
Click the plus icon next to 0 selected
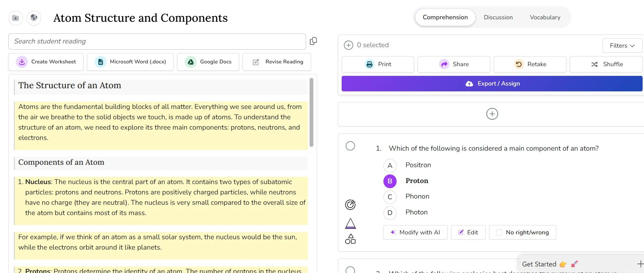click(349, 45)
